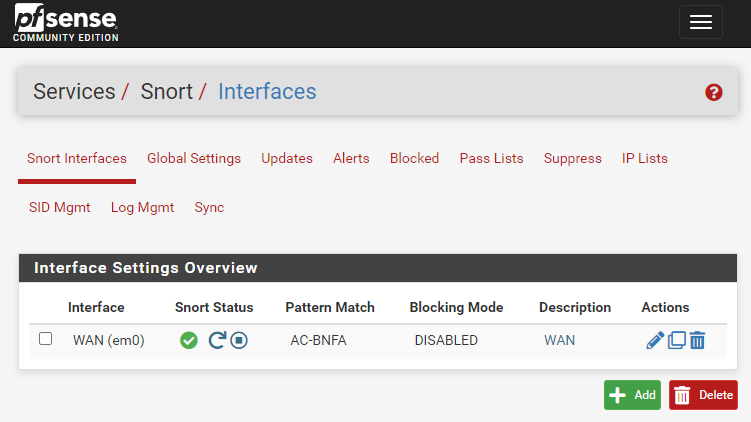View the Alerts tab
The width and height of the screenshot is (751, 422).
(351, 158)
